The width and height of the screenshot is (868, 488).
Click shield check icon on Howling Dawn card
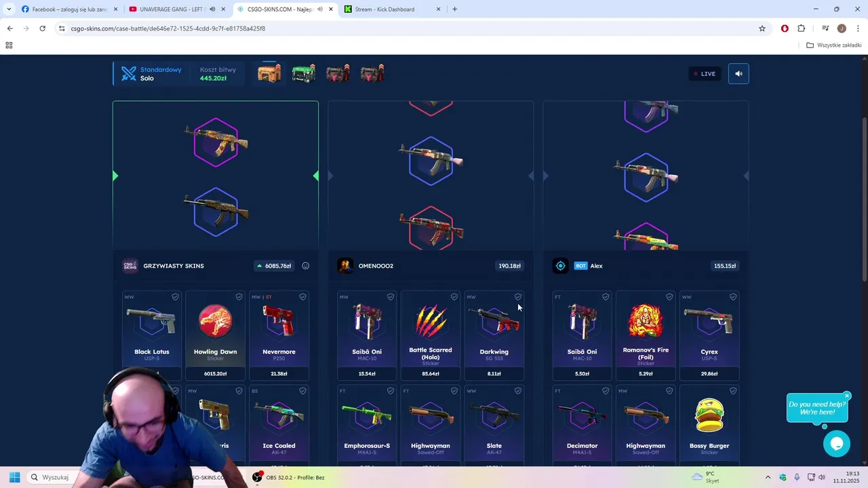(x=239, y=297)
